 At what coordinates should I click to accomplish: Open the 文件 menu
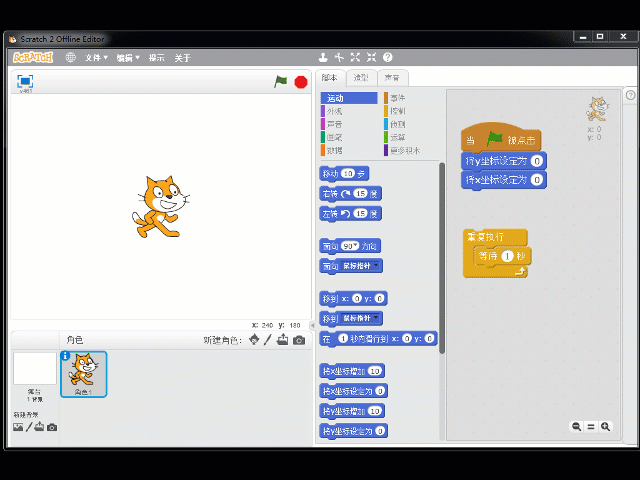(96, 58)
